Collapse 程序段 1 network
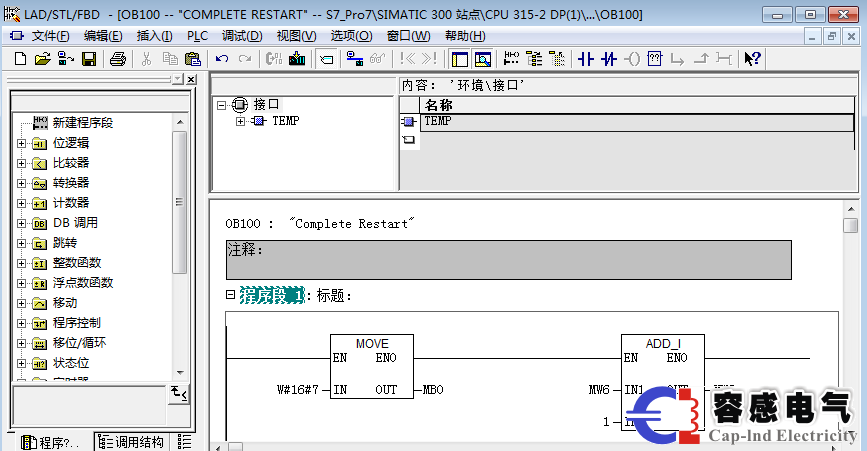Image resolution: width=867 pixels, height=451 pixels. coord(231,295)
